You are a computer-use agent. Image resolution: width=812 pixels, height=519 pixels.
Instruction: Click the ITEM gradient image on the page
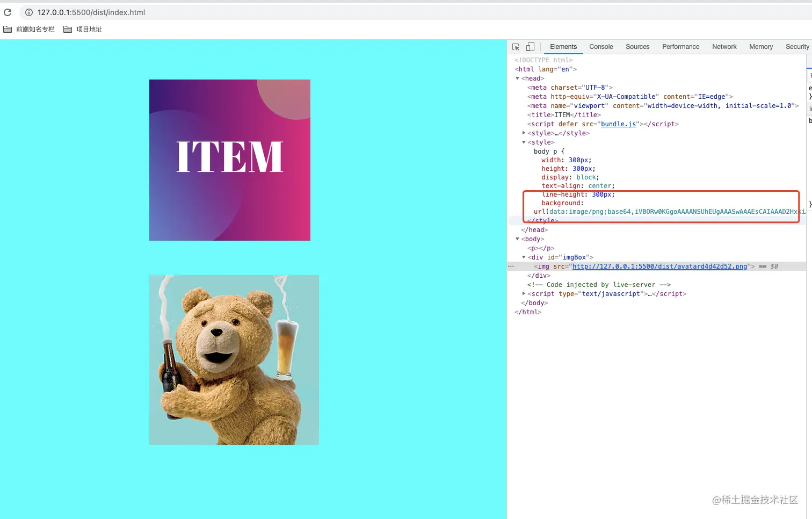tap(230, 160)
